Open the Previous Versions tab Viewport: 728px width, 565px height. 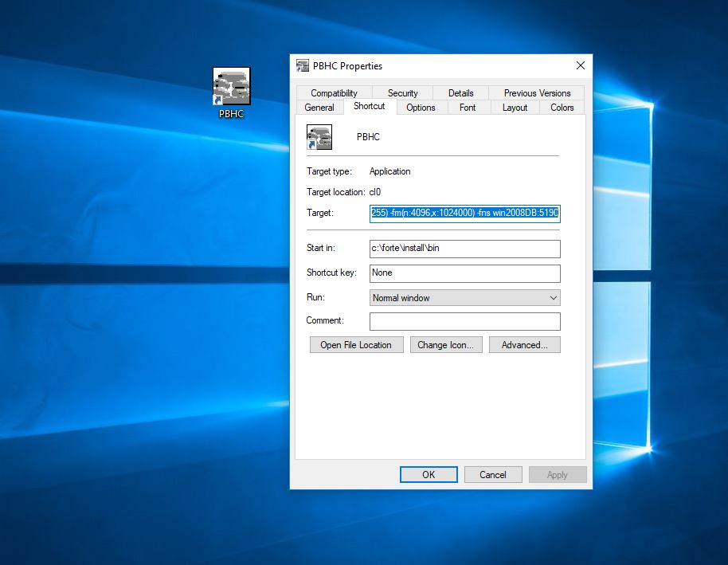coord(537,93)
